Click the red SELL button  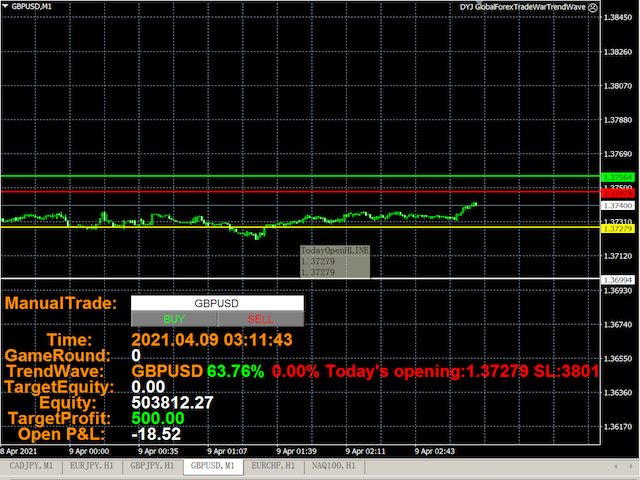(261, 319)
